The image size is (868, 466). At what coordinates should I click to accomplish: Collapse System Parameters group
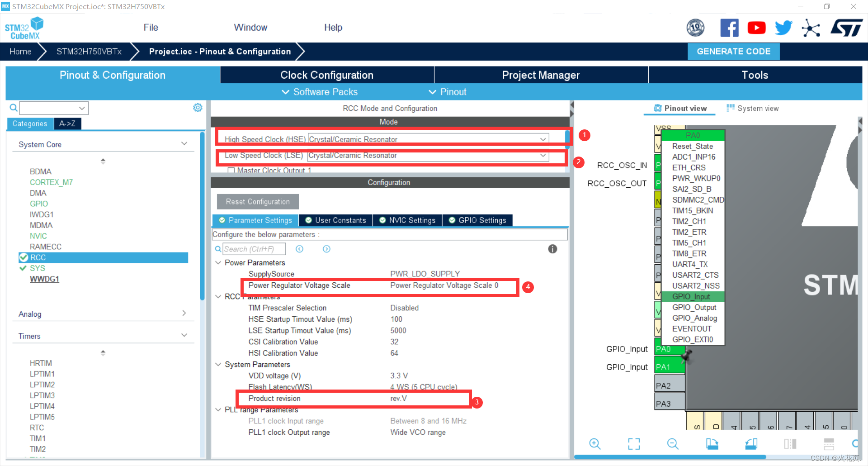(218, 364)
